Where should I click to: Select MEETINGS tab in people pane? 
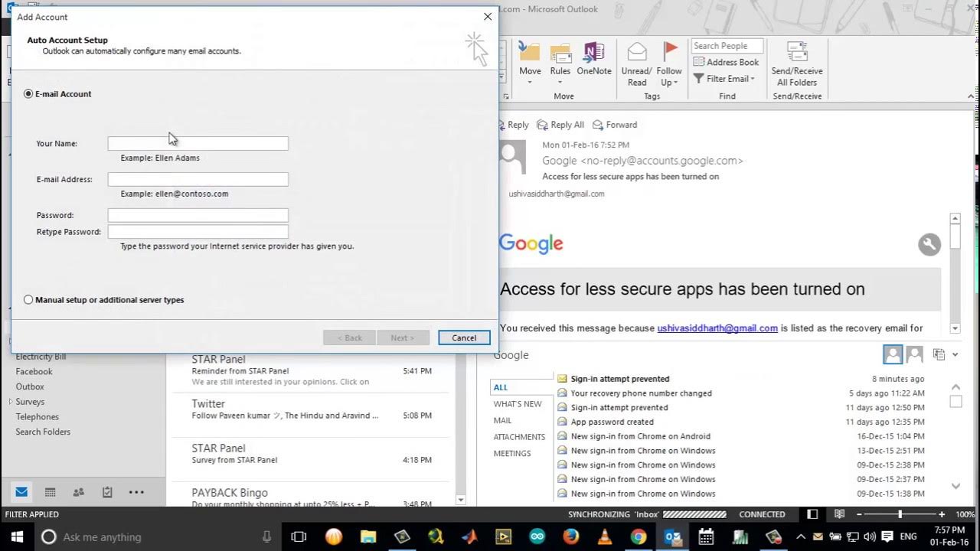(512, 454)
